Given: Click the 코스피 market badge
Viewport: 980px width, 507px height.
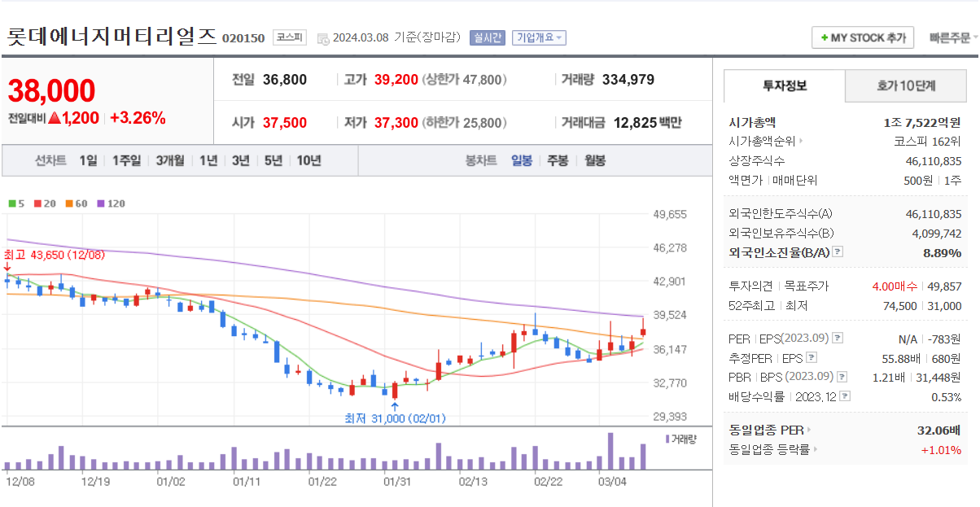Looking at the screenshot, I should [290, 37].
